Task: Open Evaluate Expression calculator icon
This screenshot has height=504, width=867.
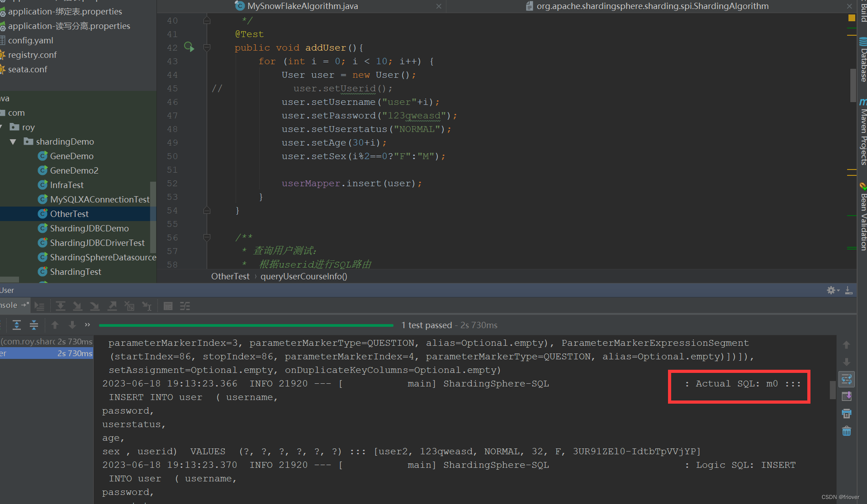Action: pyautogui.click(x=168, y=306)
